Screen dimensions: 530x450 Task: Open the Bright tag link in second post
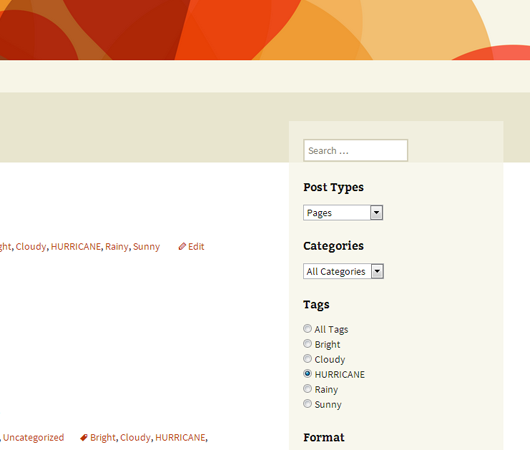(x=103, y=437)
